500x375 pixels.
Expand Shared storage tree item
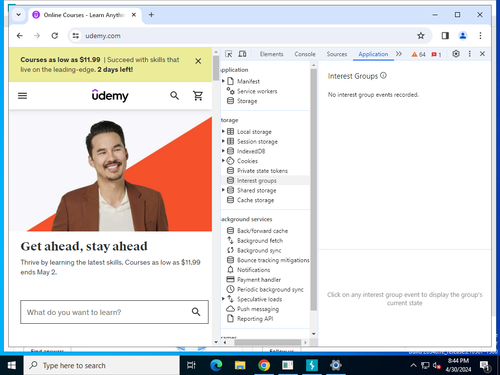(223, 190)
